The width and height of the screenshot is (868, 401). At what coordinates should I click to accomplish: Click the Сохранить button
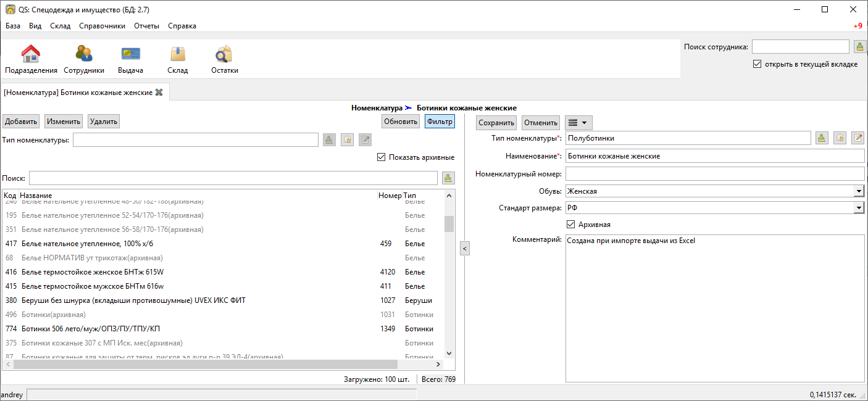click(x=496, y=123)
